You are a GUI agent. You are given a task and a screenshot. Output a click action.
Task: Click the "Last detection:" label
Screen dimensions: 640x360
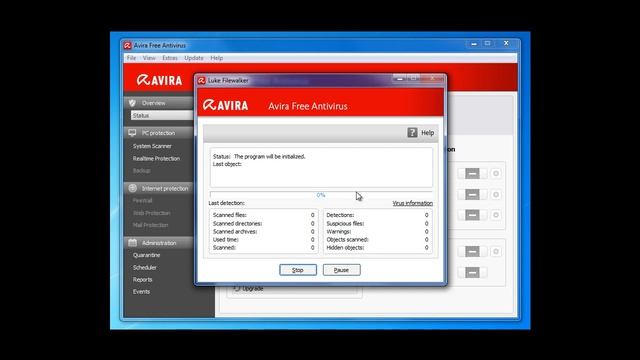227,203
